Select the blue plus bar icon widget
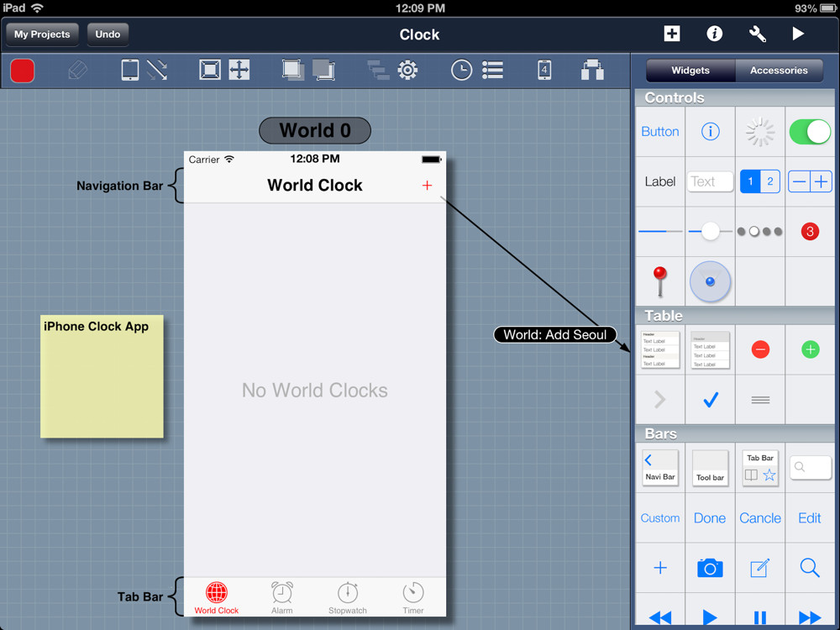The width and height of the screenshot is (840, 630). 660,568
